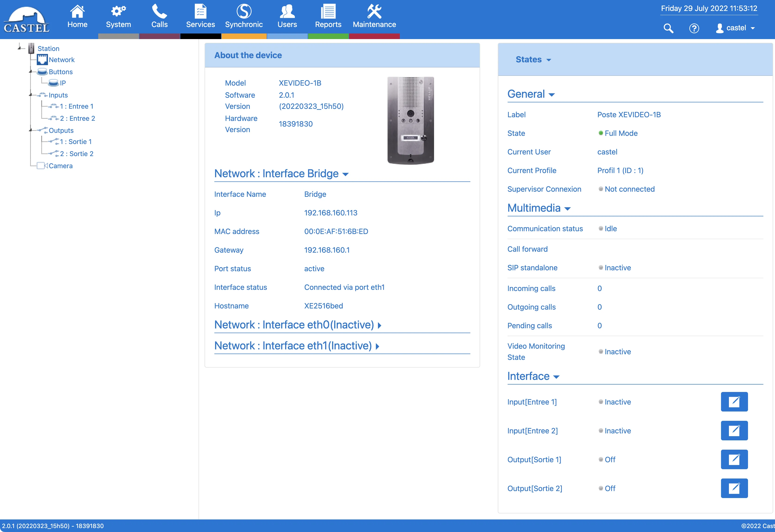775x532 pixels.
Task: Click edit button for Output[Sortie 1]
Action: (x=734, y=459)
